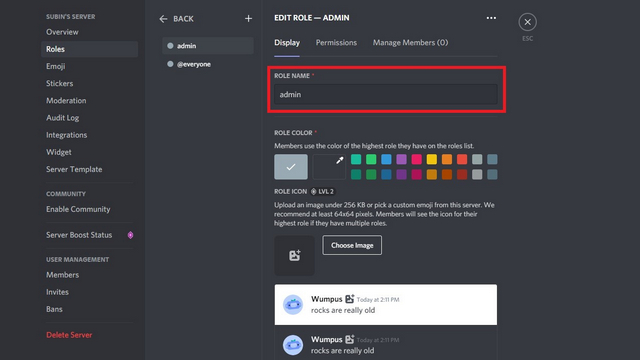Image resolution: width=640 pixels, height=360 pixels.
Task: Open Integrations settings
Action: (89, 135)
